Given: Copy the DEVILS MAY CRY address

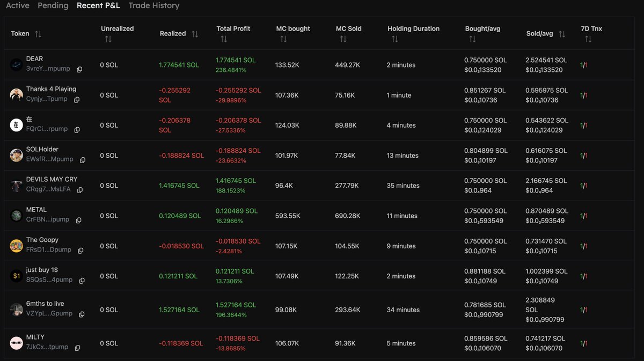Looking at the screenshot, I should pos(80,190).
